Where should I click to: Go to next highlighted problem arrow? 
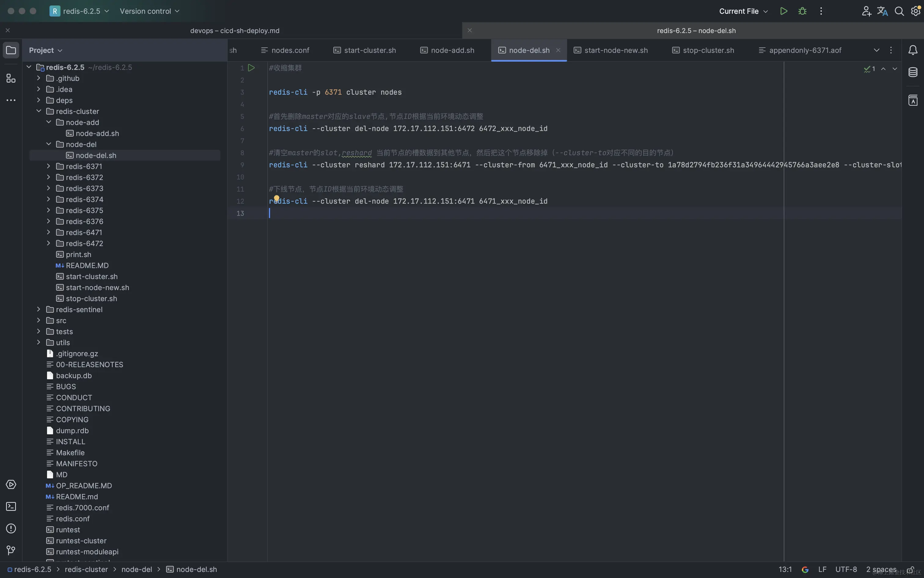pos(895,69)
